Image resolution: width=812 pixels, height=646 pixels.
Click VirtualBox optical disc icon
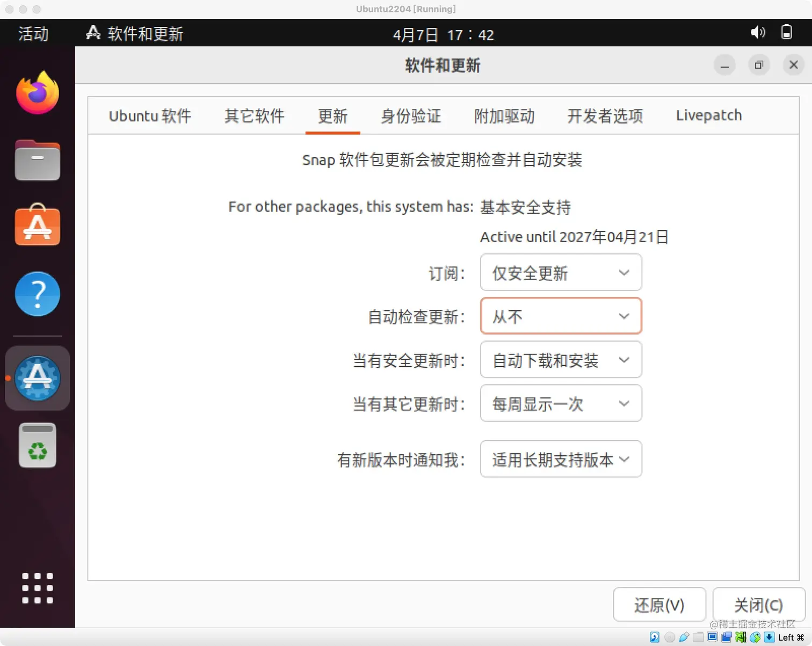(x=670, y=637)
